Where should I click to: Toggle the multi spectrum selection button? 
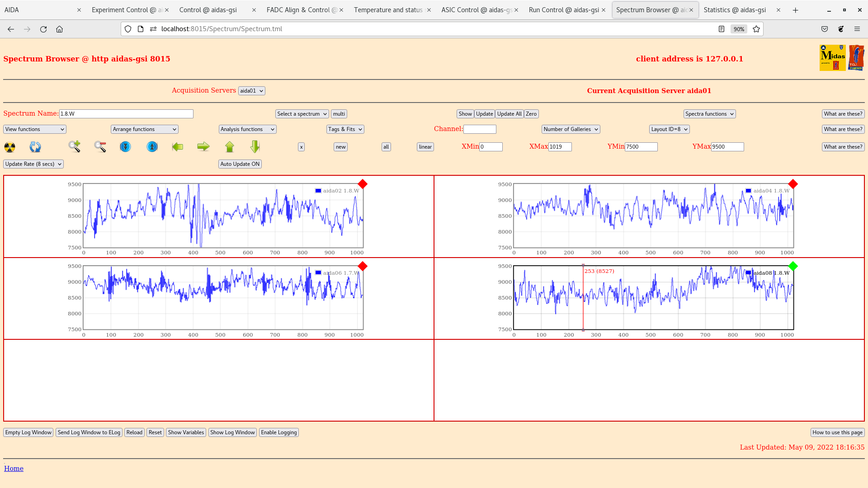[x=339, y=114]
